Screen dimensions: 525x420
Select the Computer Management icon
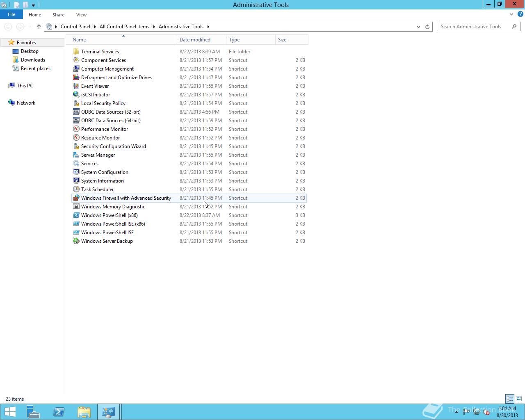click(x=76, y=68)
